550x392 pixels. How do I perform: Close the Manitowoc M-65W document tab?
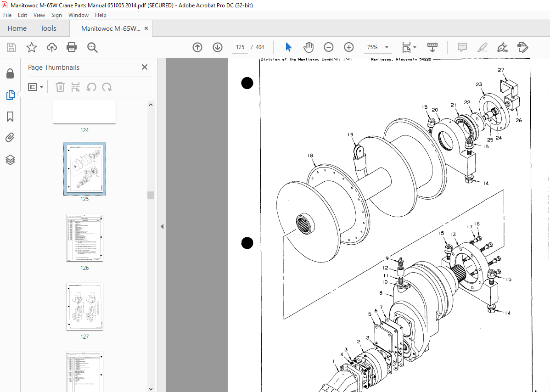146,28
